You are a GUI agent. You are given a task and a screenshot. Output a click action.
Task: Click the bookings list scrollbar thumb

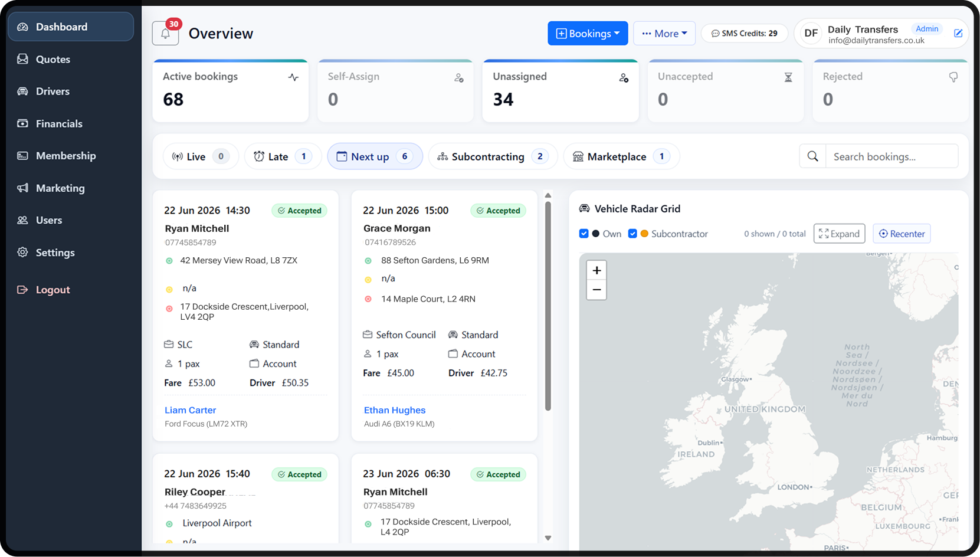548,306
